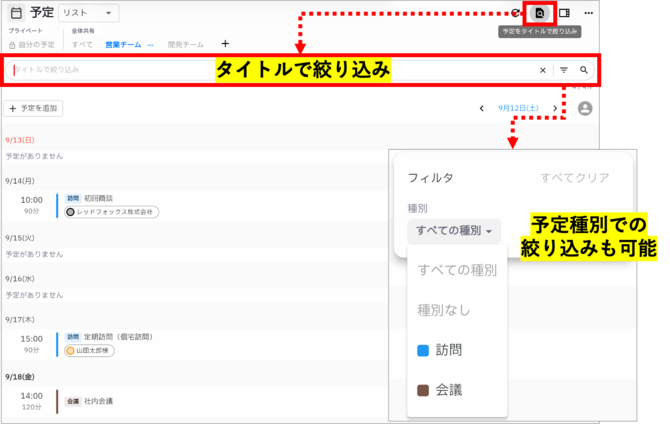Viewport: 670px width, 424px height.
Task: Click the user avatar icon
Action: click(x=585, y=109)
